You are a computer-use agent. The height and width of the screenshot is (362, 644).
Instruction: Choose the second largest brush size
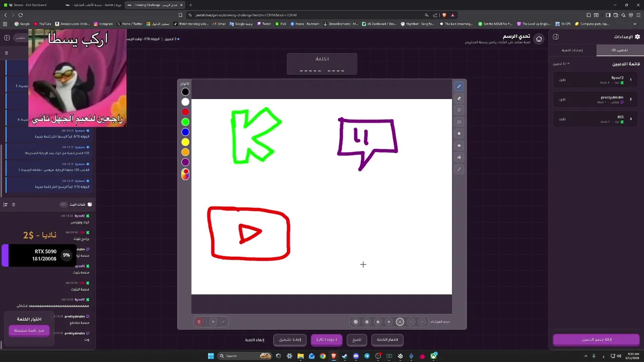coord(367,322)
